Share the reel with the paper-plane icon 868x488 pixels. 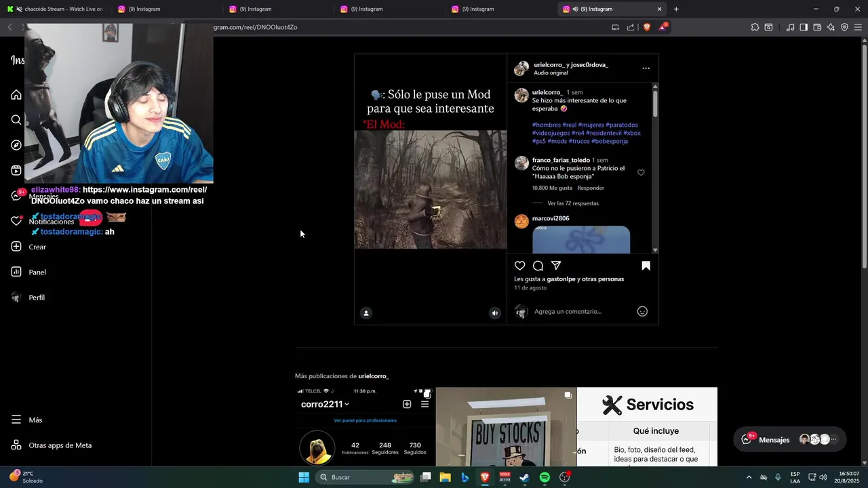556,266
